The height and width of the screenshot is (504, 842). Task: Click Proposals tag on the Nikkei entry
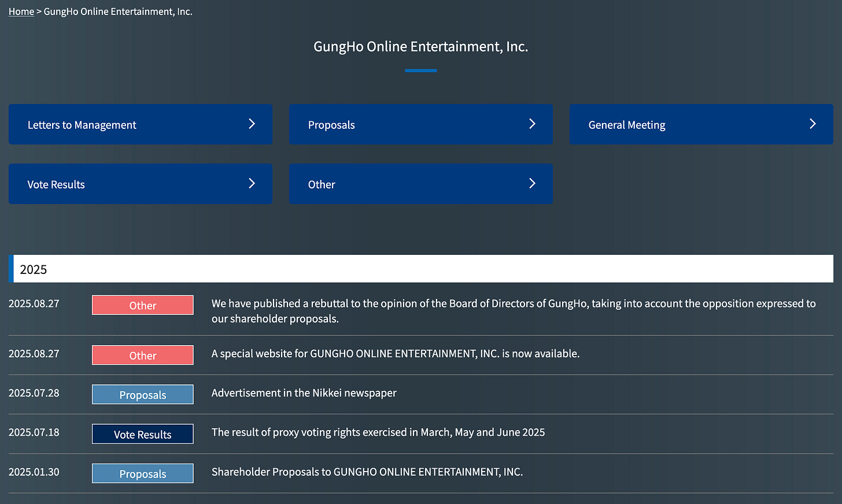[143, 394]
